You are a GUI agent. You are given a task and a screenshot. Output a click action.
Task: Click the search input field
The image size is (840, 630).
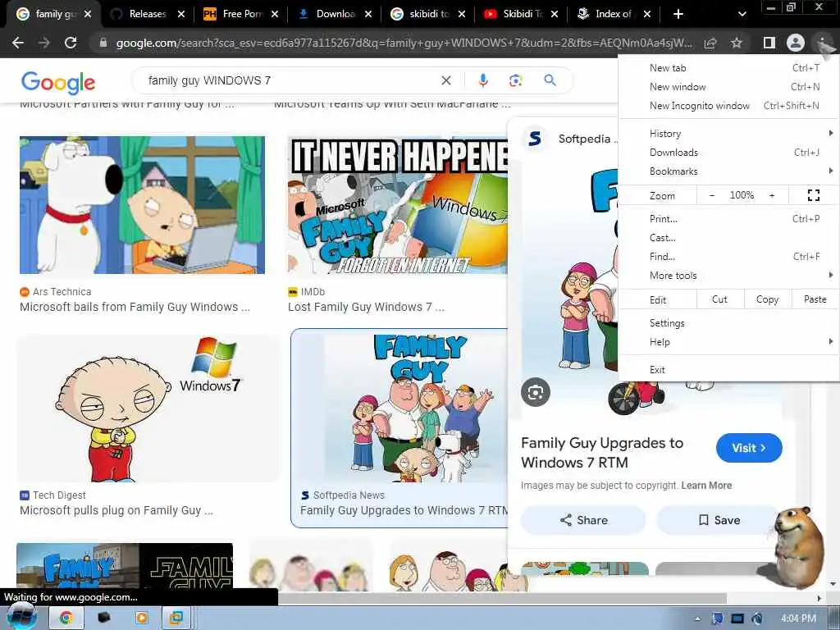(x=290, y=80)
